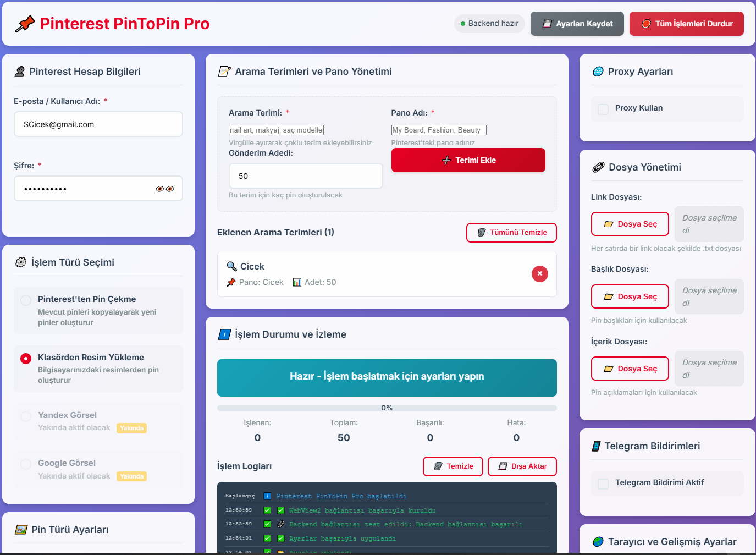This screenshot has width=756, height=555.
Task: Click the İşlem Logları heading
Action: [245, 466]
